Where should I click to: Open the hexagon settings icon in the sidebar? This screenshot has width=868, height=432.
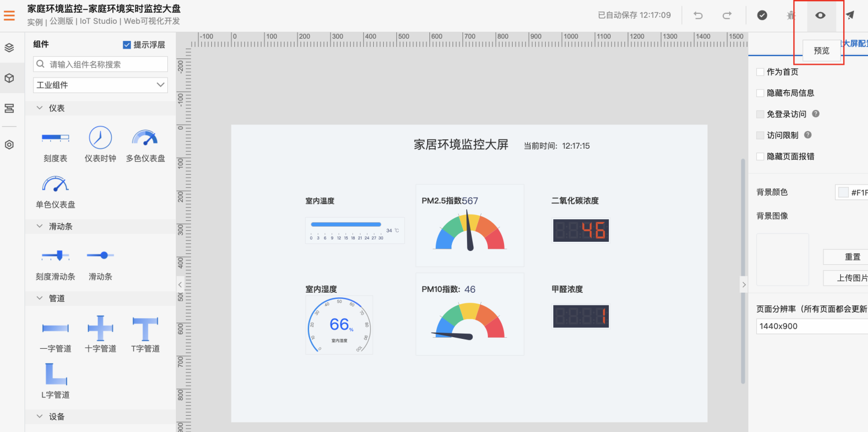(x=9, y=145)
